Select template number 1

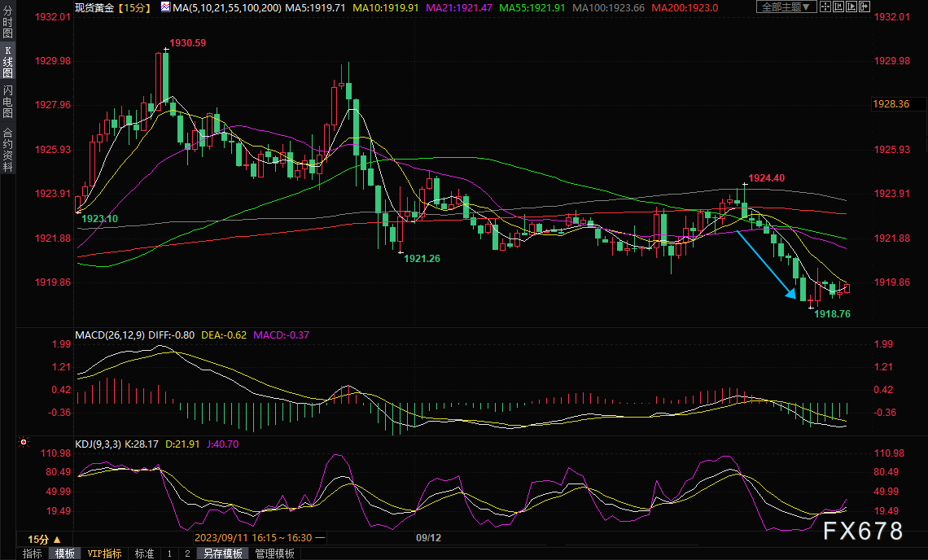point(169,553)
